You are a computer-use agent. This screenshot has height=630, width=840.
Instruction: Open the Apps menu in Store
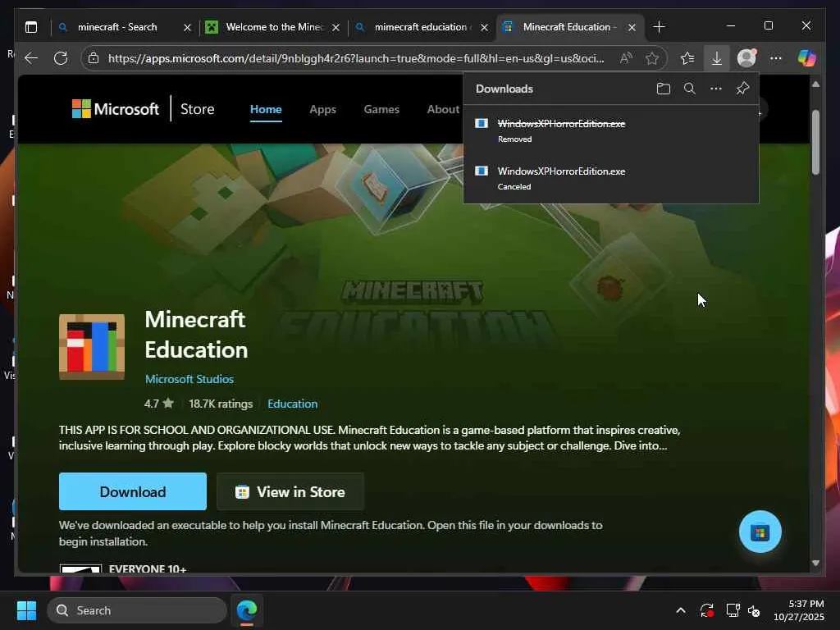[322, 109]
